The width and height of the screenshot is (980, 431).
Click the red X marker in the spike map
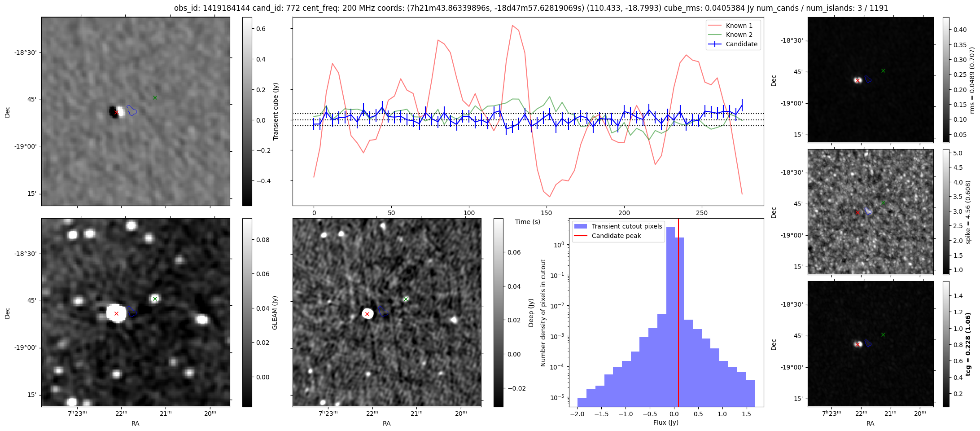[x=857, y=212]
